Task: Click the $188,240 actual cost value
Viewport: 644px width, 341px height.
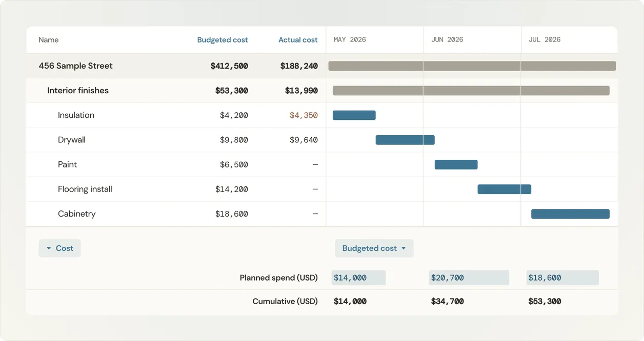Action: point(299,66)
